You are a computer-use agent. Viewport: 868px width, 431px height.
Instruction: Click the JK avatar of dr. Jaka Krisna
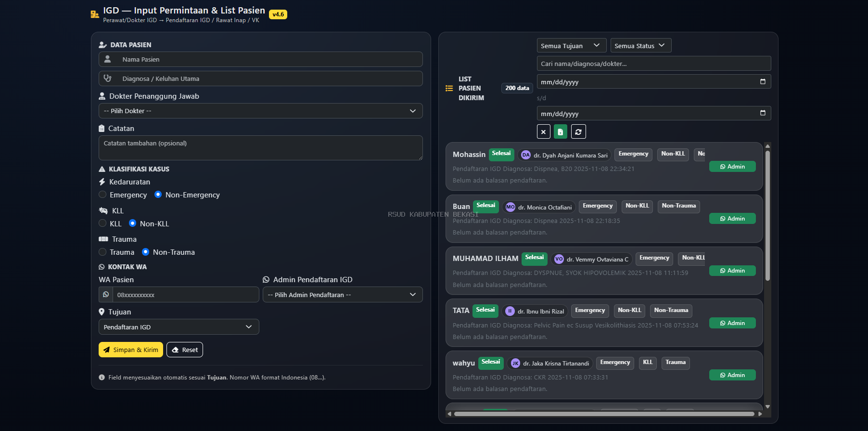click(515, 364)
